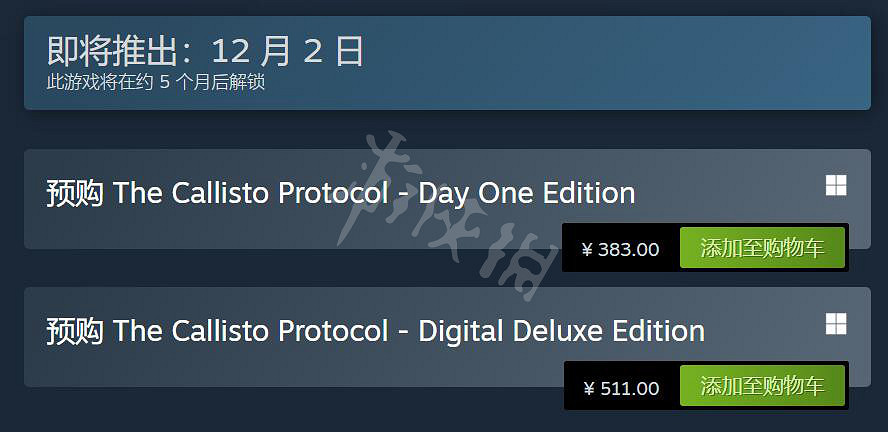
Task: Click the 即将推出 coming soon heading
Action: pos(110,51)
